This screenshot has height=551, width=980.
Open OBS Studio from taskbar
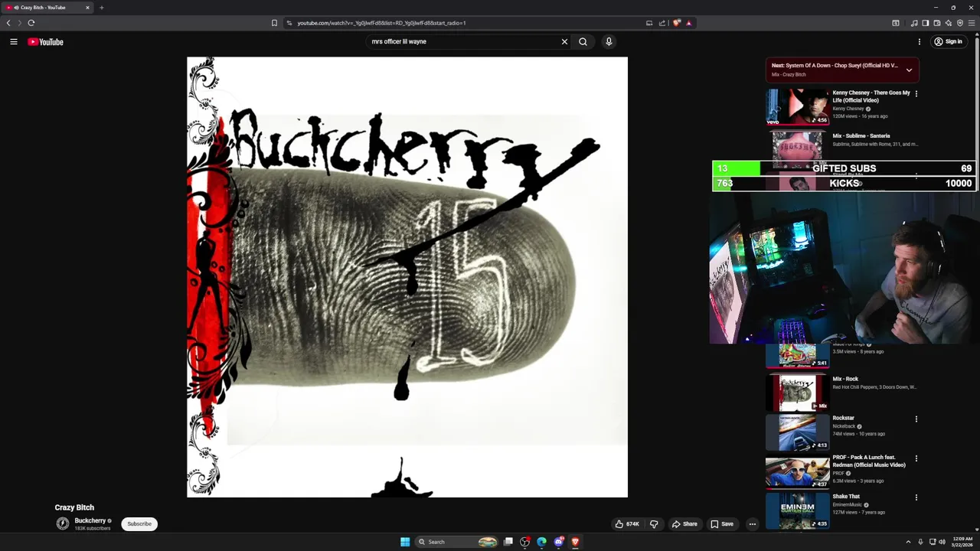(x=525, y=542)
